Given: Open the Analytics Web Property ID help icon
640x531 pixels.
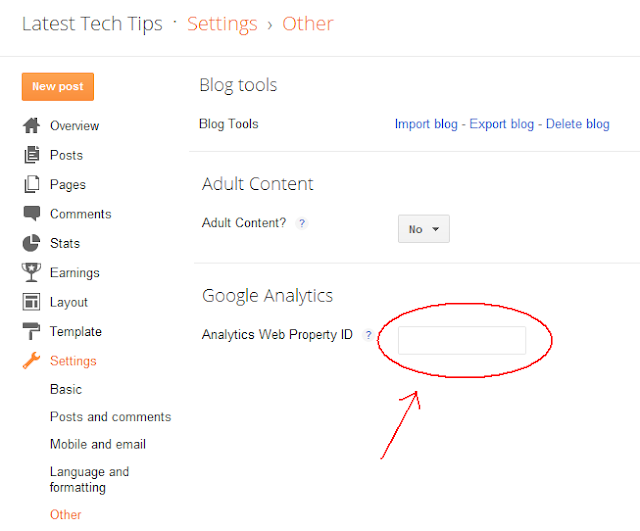Looking at the screenshot, I should tap(368, 335).
